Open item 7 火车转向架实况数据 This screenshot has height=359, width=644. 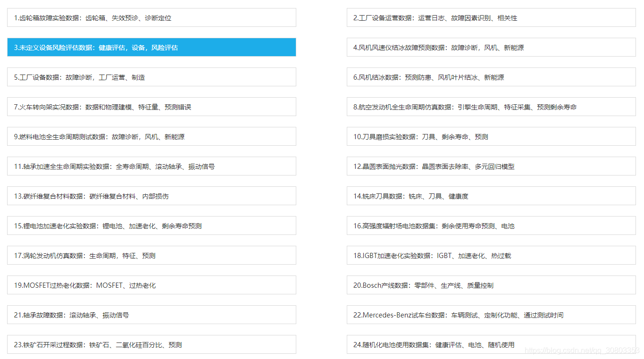click(151, 107)
